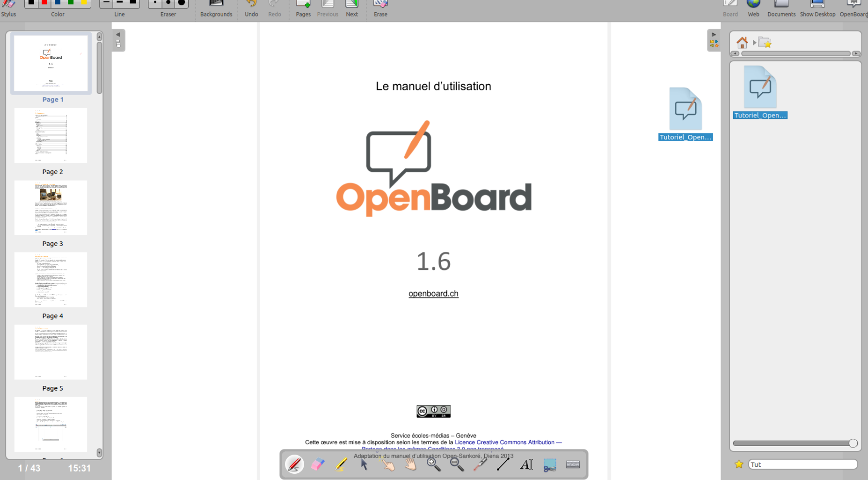Viewport: 868px width, 480px height.
Task: Open the openboard.ch link
Action: pos(433,294)
